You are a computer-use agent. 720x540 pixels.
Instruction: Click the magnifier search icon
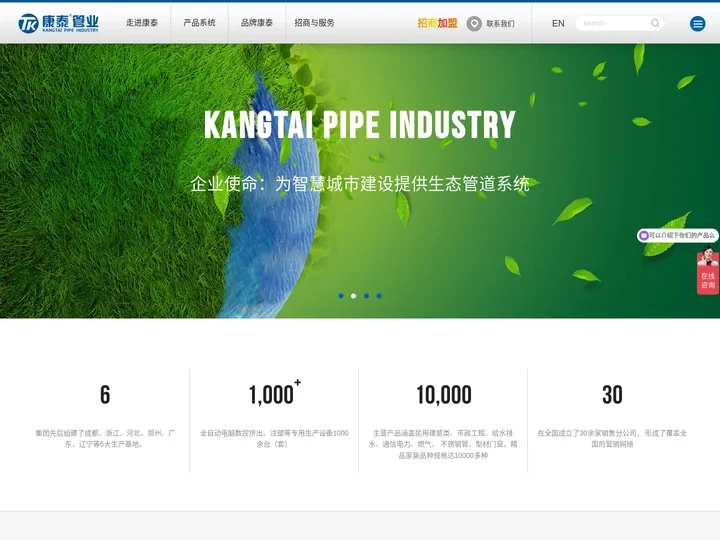655,23
